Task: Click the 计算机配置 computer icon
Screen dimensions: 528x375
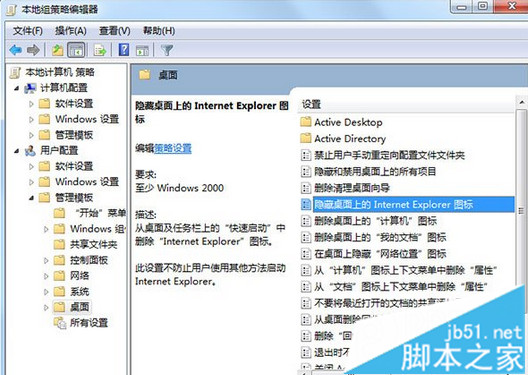Action: click(30, 88)
